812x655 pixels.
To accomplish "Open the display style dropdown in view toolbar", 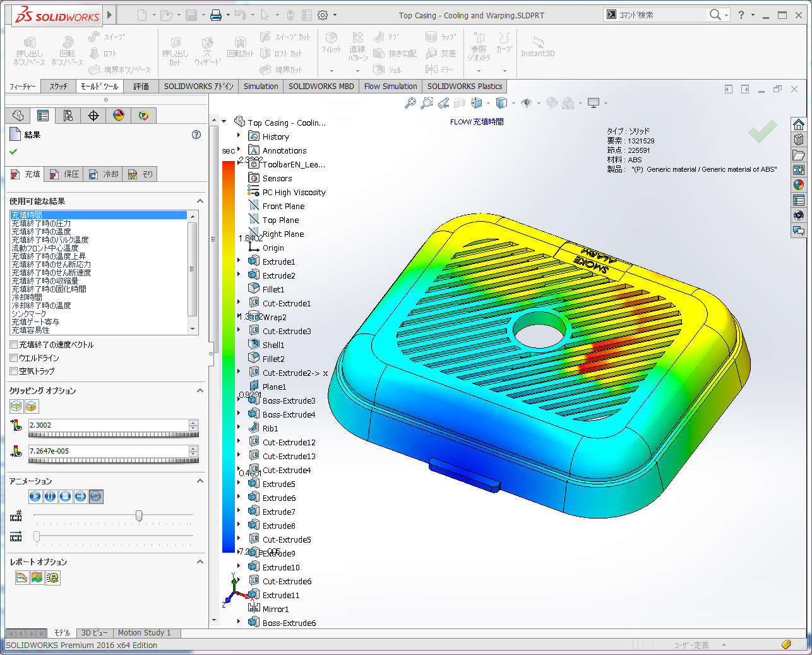I will click(513, 103).
